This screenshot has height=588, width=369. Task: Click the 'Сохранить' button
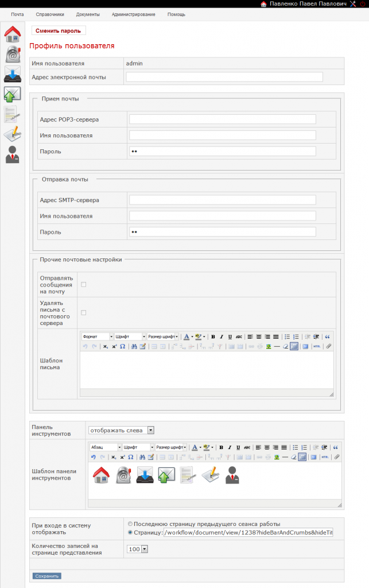(x=47, y=576)
